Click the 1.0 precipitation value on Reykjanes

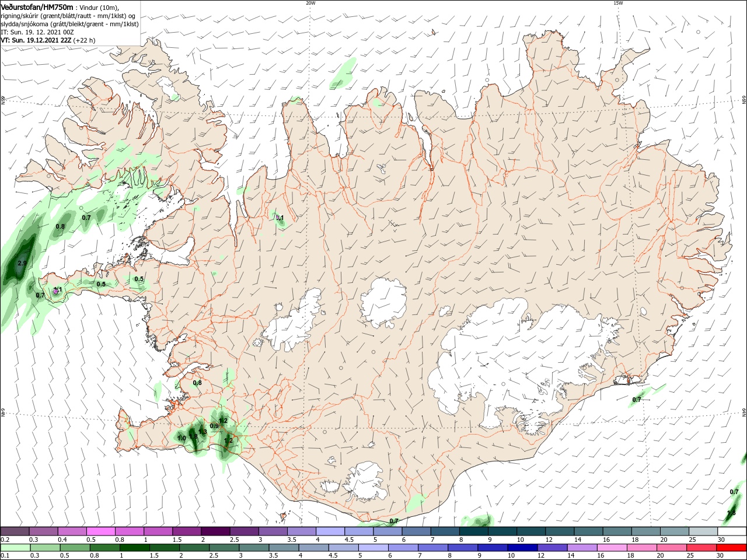(181, 438)
